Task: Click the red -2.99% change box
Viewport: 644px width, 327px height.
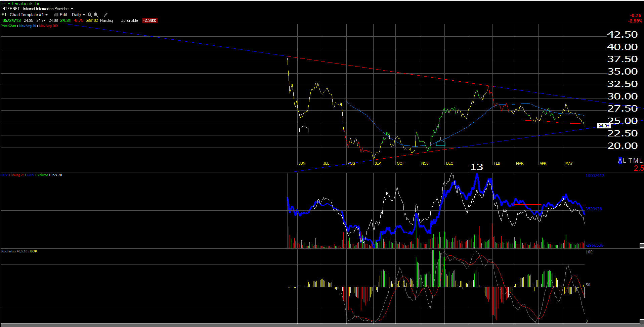Action: [149, 21]
